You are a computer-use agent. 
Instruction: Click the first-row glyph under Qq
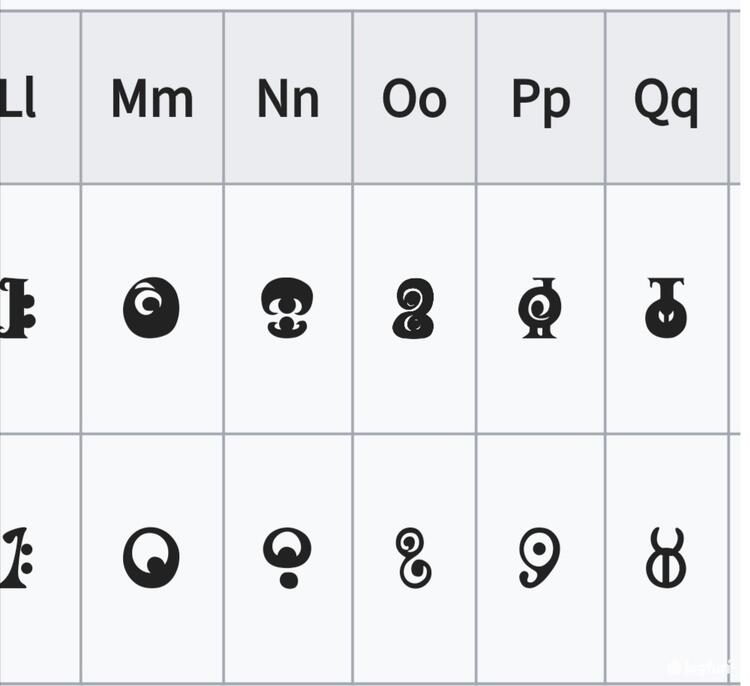[x=666, y=308]
